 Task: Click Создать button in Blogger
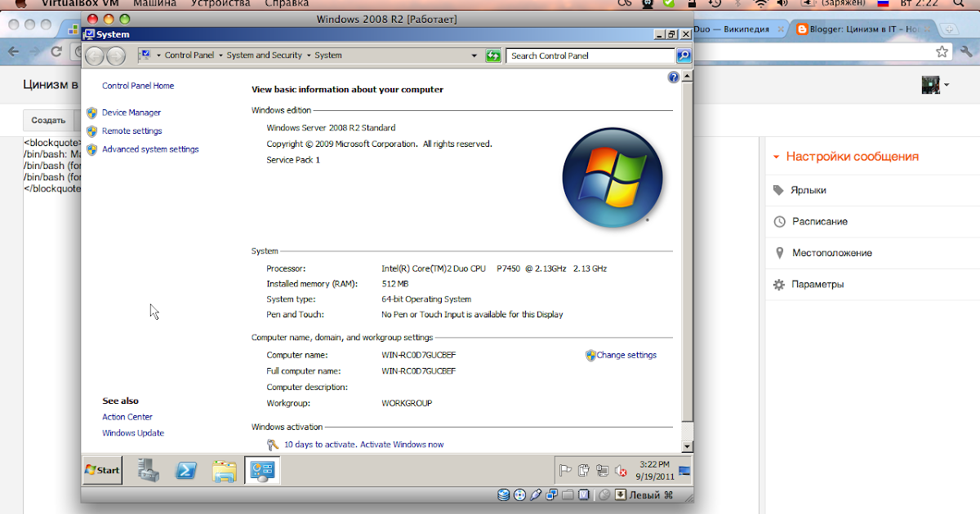pos(48,120)
